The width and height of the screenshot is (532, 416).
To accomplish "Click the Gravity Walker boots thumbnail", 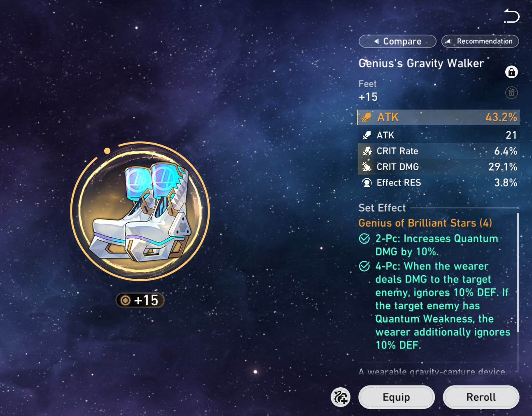I will [140, 211].
